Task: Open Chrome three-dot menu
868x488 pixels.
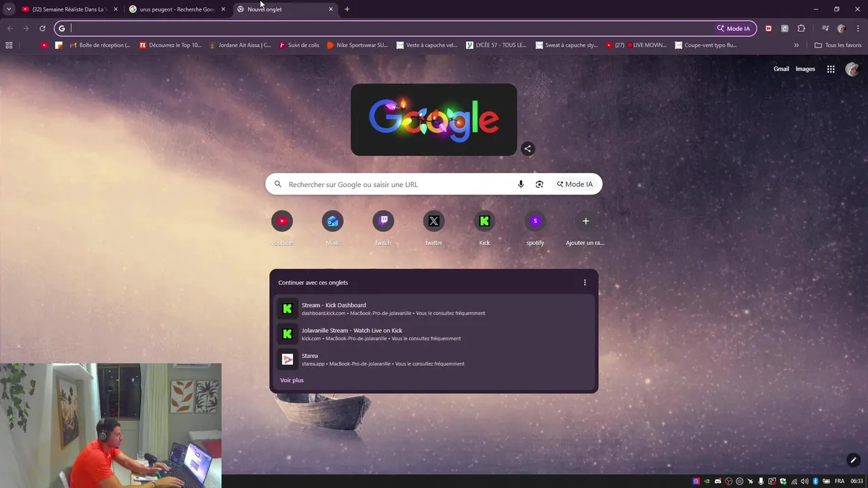Action: (858, 28)
